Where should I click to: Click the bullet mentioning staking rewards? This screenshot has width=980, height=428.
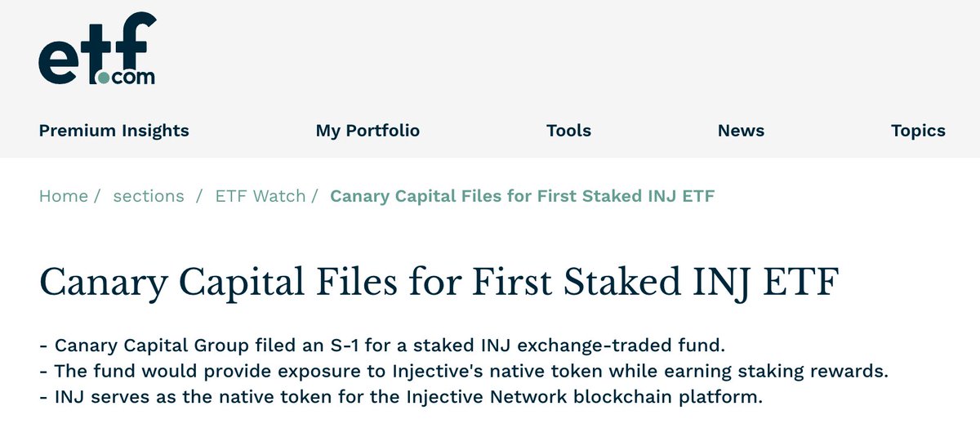463,372
